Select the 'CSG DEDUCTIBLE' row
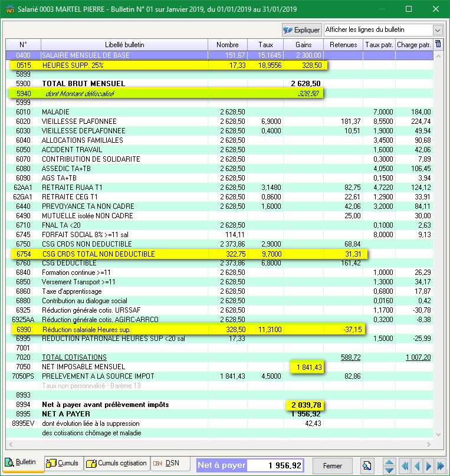The width and height of the screenshot is (450, 476). pyautogui.click(x=219, y=263)
